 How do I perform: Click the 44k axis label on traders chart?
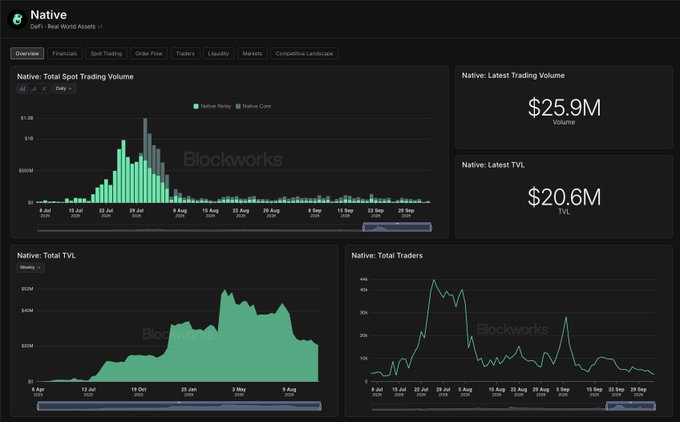363,279
